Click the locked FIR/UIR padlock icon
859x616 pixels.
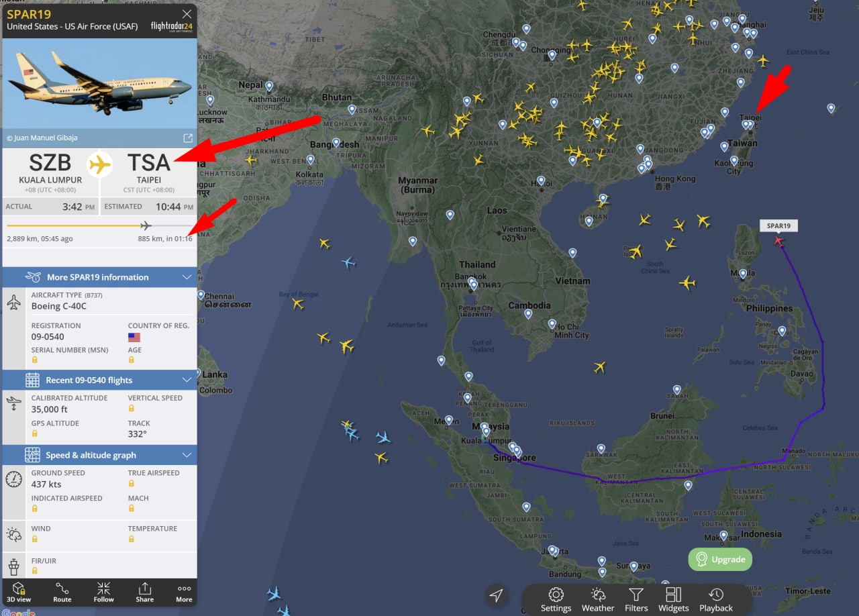(x=35, y=570)
